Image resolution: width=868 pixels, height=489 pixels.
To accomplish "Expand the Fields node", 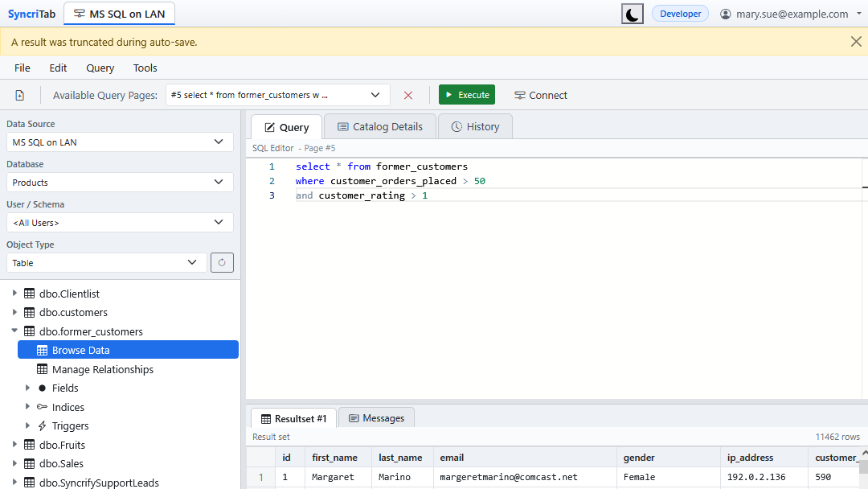I will pyautogui.click(x=27, y=388).
